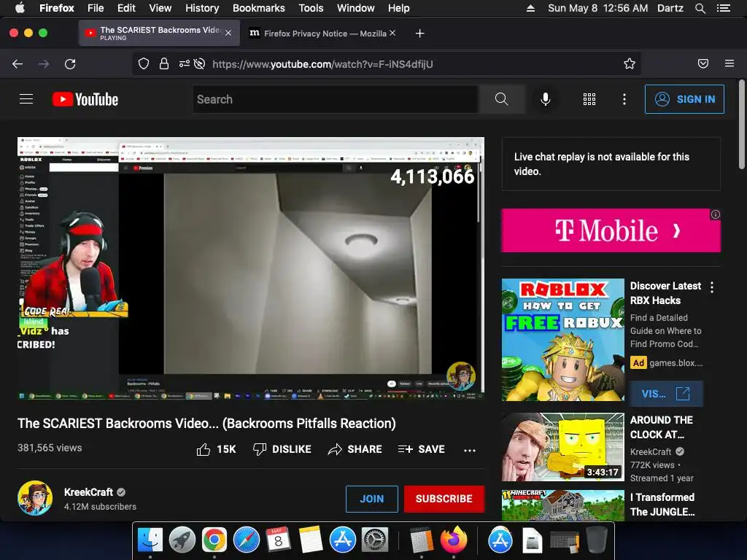Focus the YouTube search field
Image resolution: width=747 pixels, height=560 pixels.
coord(336,99)
